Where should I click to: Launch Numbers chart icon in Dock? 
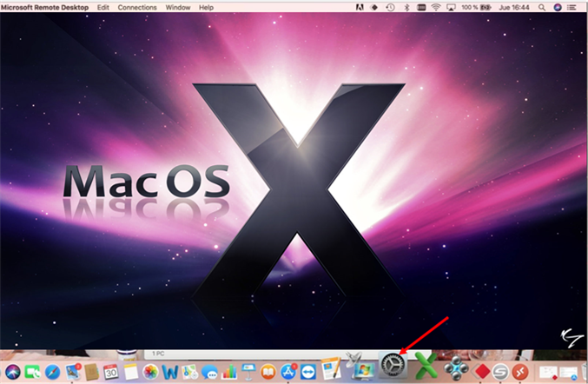(229, 372)
